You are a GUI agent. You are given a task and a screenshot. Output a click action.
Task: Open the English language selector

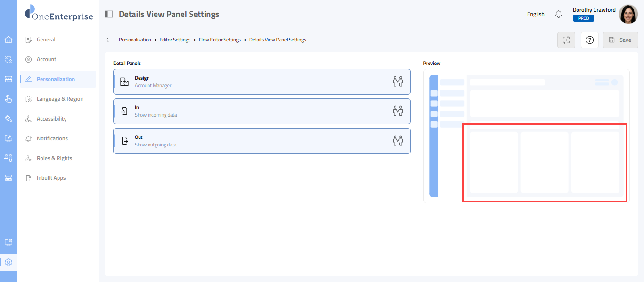[x=536, y=14]
